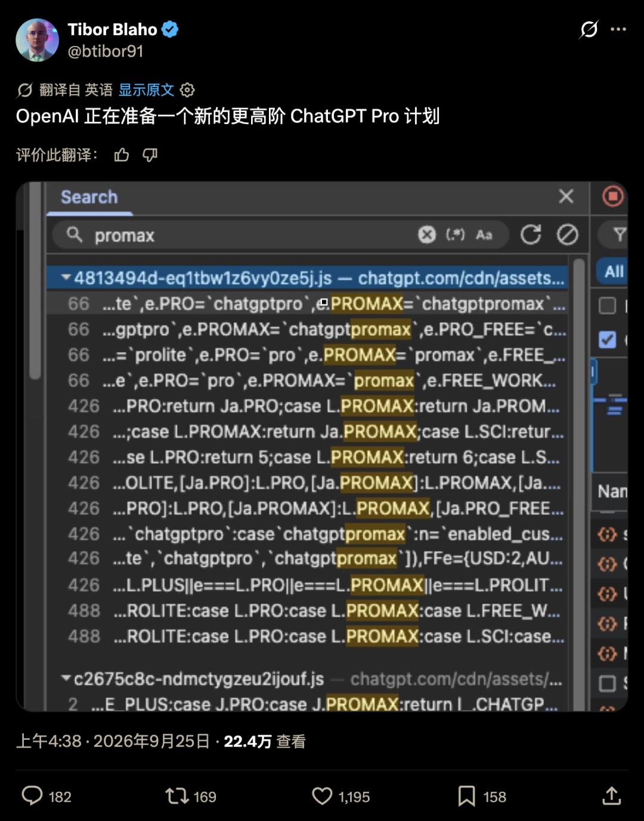Open translation settings gear icon
Viewport: 644px width, 821px height.
coord(187,90)
